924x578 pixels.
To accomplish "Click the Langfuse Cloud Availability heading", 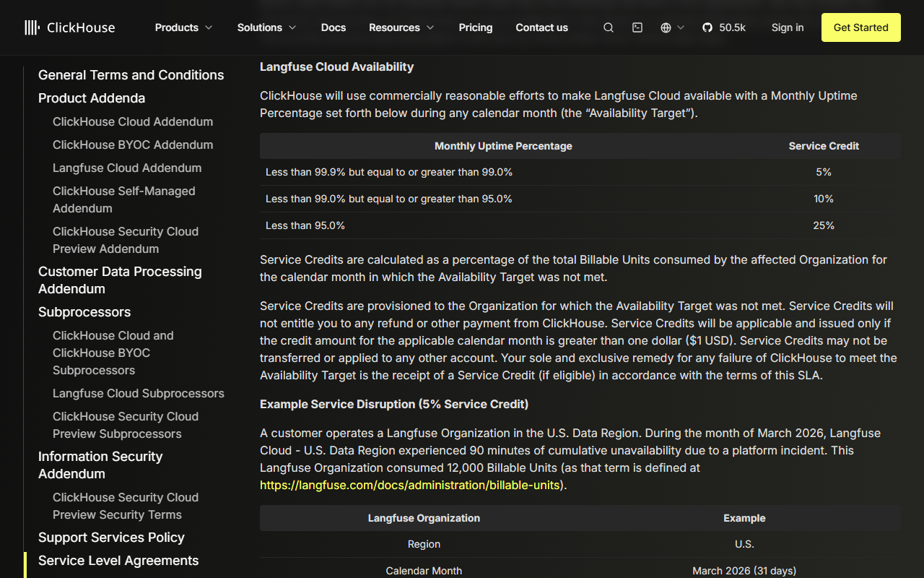I will pos(337,66).
